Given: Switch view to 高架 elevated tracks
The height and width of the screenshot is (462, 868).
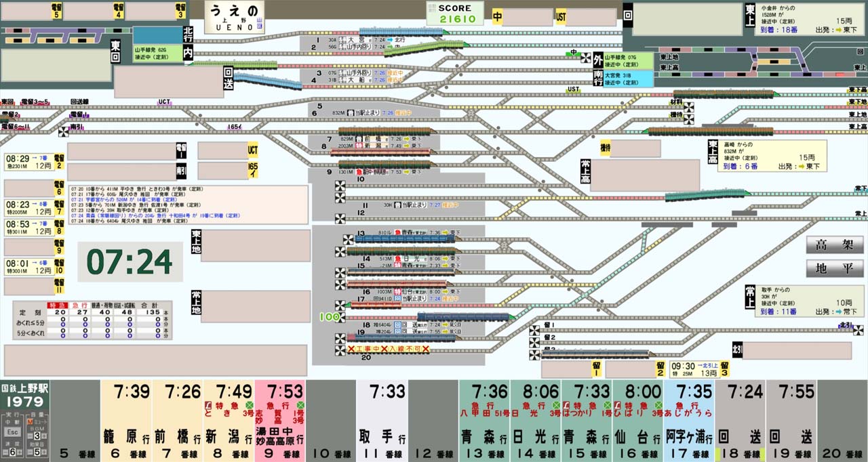Looking at the screenshot, I should [x=834, y=245].
